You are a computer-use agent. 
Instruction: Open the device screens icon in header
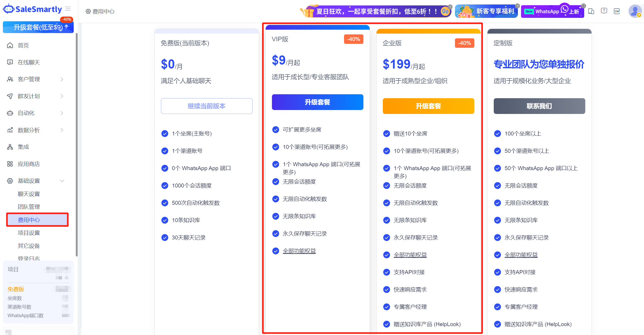pos(591,11)
